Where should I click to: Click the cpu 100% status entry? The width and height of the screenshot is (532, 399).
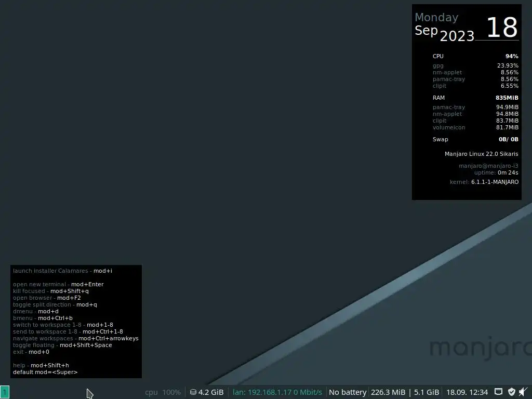163,392
